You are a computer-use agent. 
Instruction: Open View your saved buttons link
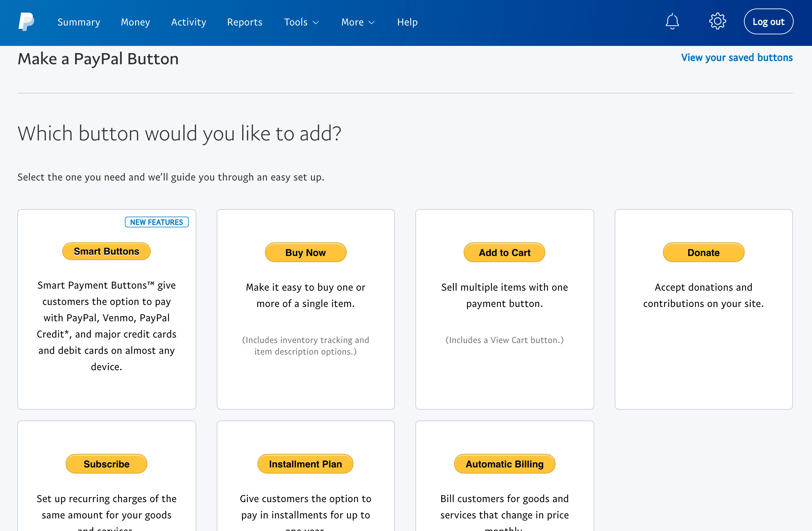(x=736, y=58)
